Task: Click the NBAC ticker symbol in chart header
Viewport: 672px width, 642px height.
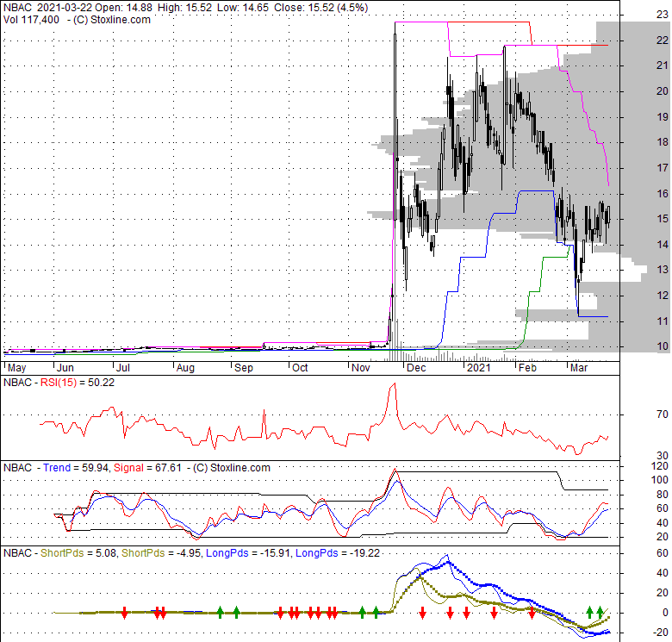Action: pos(17,8)
